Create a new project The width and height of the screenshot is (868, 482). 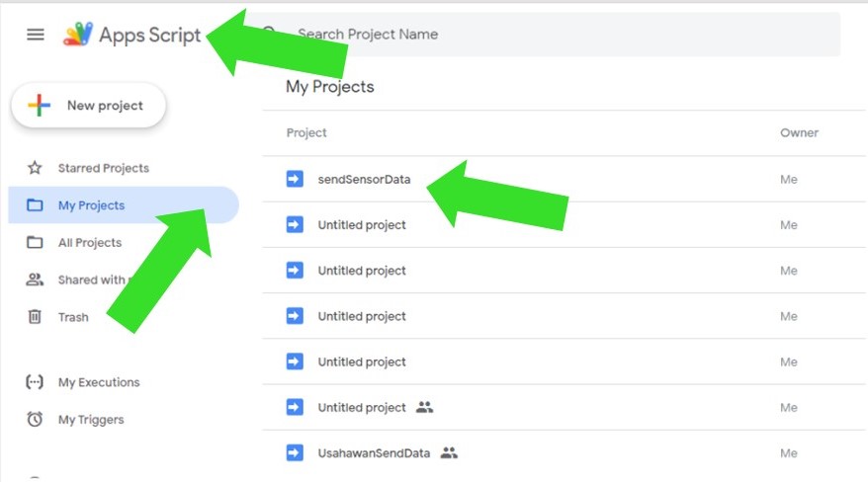click(x=88, y=106)
